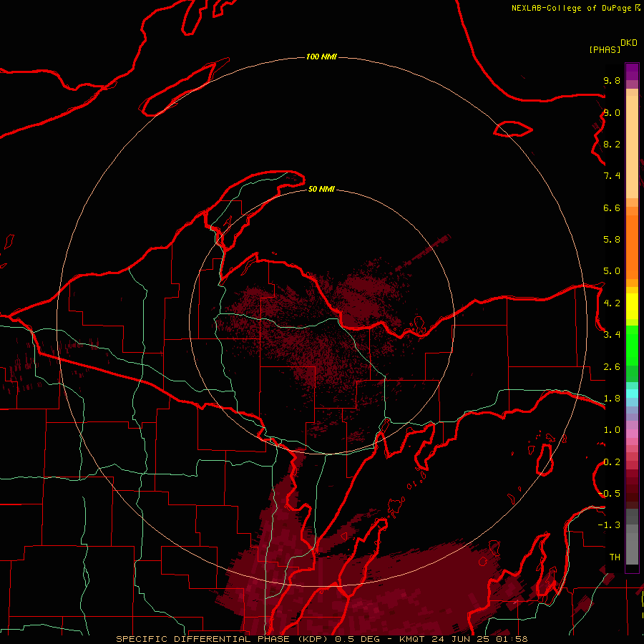The image size is (644, 644).
Task: Click the 9.8 value on the color scale
Action: pos(612,80)
